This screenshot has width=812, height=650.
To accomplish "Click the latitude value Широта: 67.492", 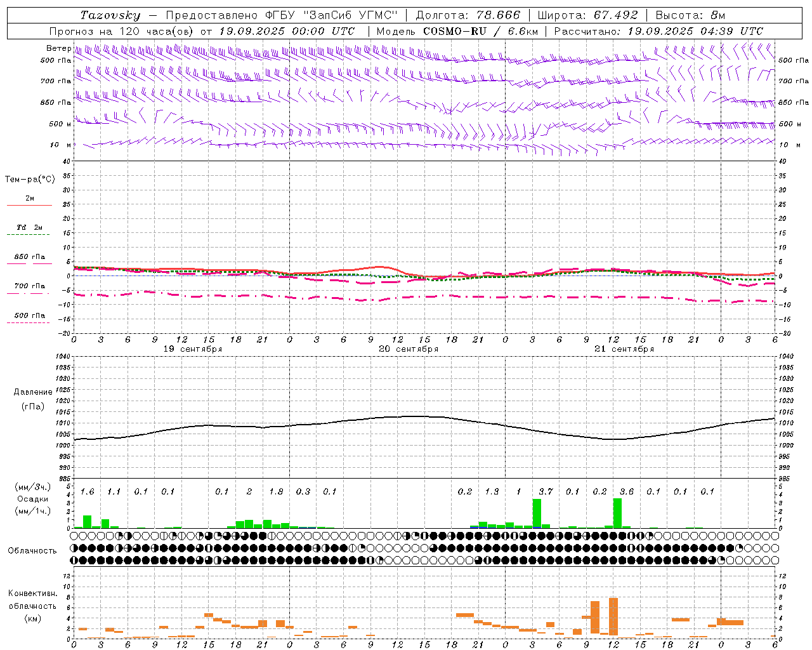I will pos(588,15).
